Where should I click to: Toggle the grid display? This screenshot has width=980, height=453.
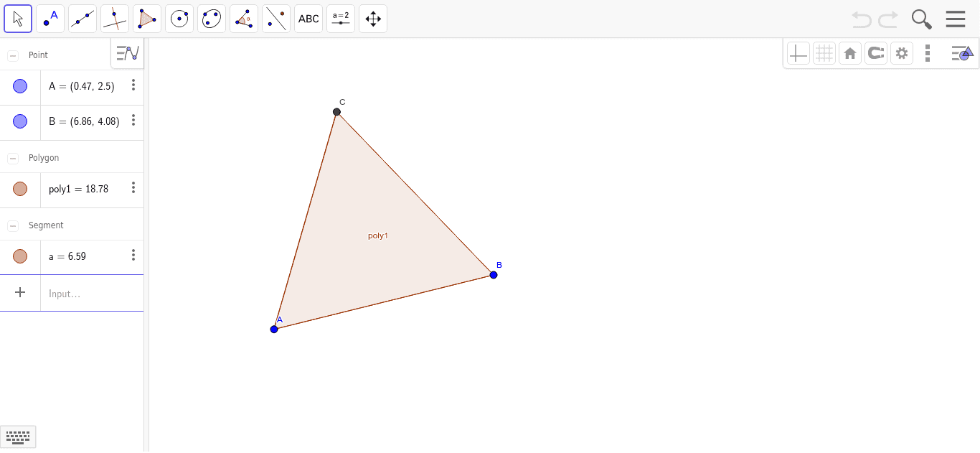[x=824, y=53]
